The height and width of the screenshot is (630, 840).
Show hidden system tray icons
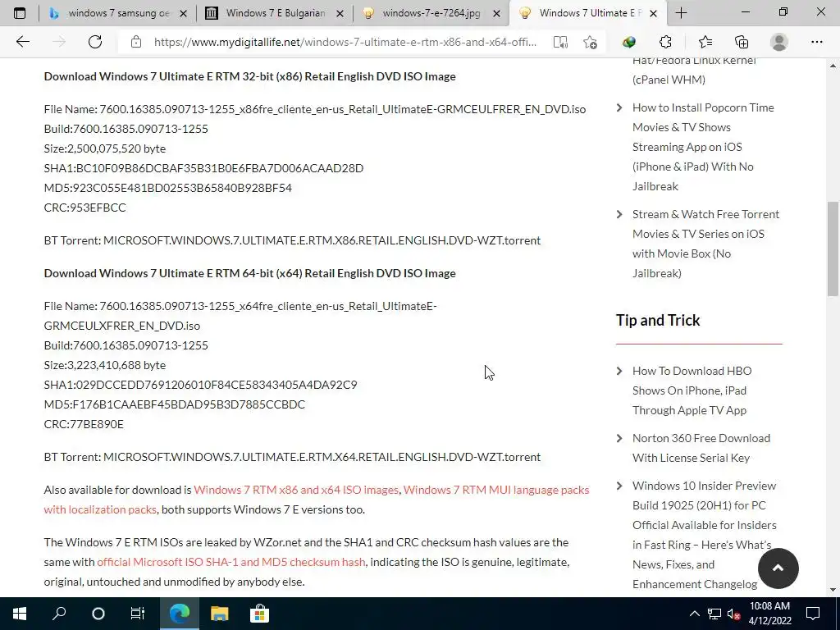(x=694, y=614)
